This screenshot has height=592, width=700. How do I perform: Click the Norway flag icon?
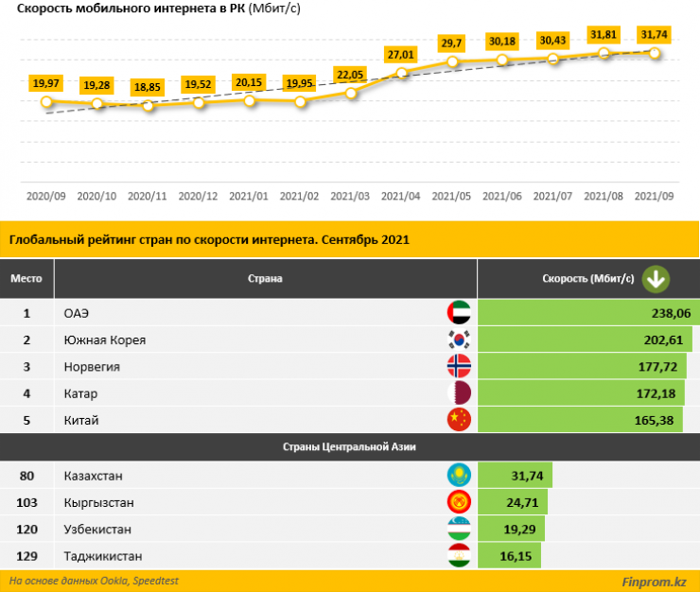click(458, 366)
